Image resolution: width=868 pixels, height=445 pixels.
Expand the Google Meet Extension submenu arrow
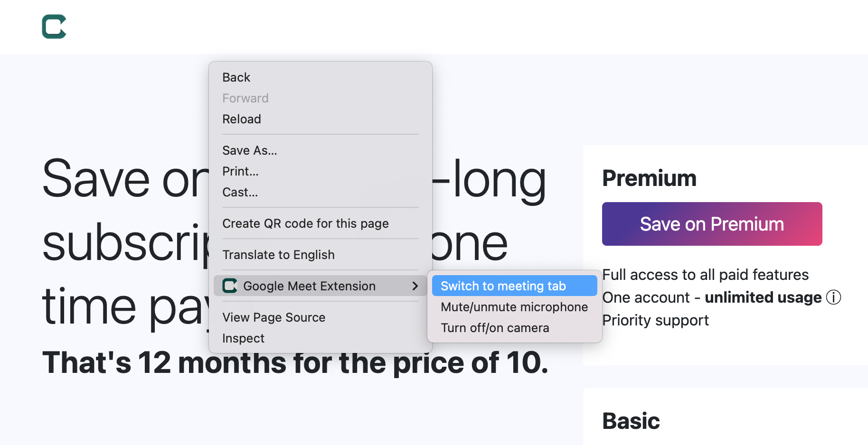pos(415,286)
